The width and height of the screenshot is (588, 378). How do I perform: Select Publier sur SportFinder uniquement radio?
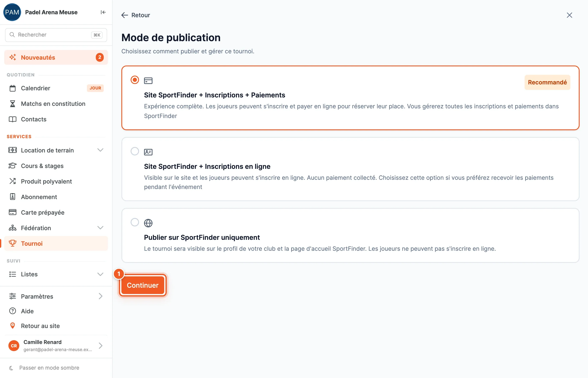pyautogui.click(x=135, y=222)
